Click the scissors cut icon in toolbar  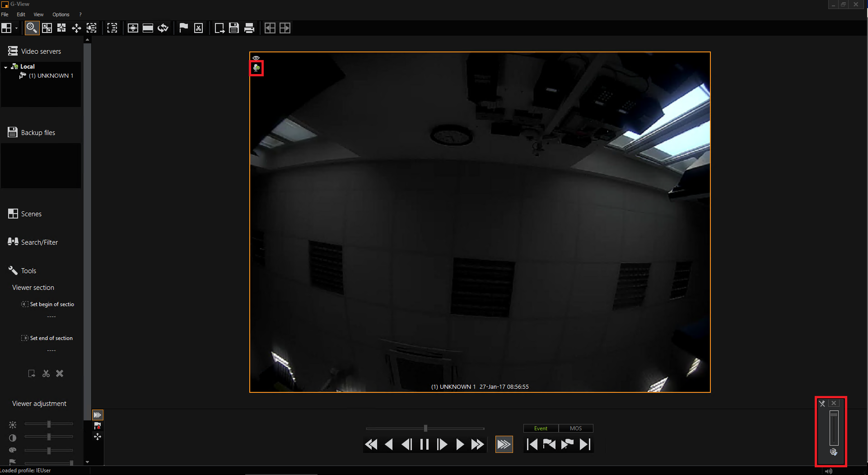coord(198,28)
